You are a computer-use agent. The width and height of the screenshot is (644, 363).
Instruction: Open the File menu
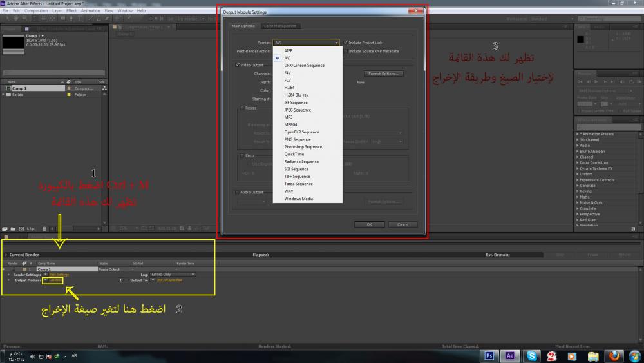5,11
